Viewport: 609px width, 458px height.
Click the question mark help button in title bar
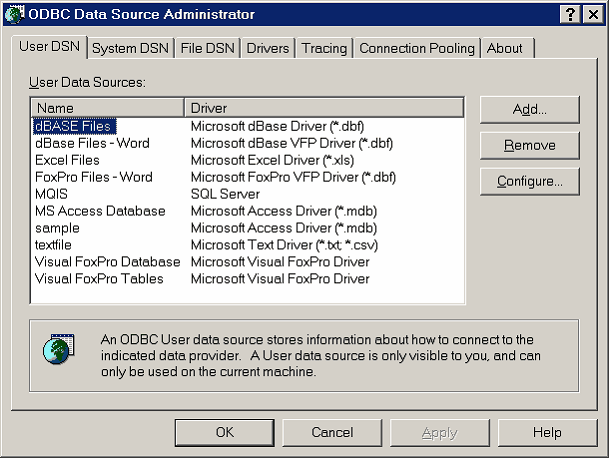(568, 14)
